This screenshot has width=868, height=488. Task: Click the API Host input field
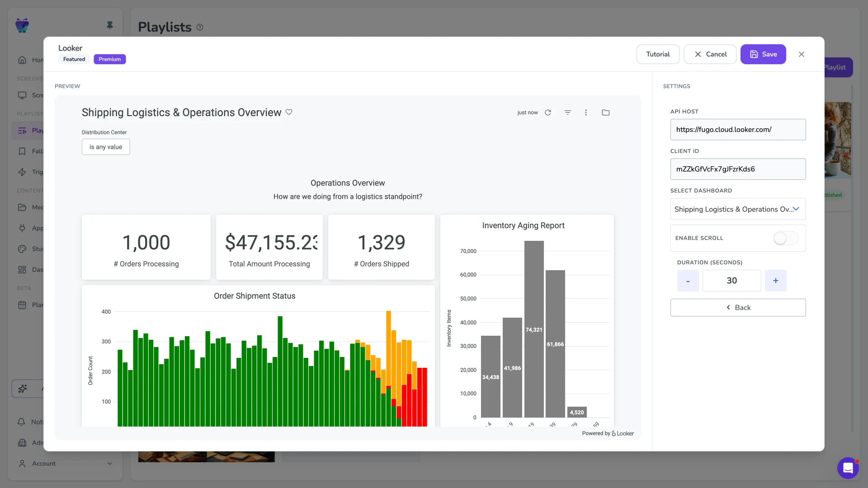738,130
